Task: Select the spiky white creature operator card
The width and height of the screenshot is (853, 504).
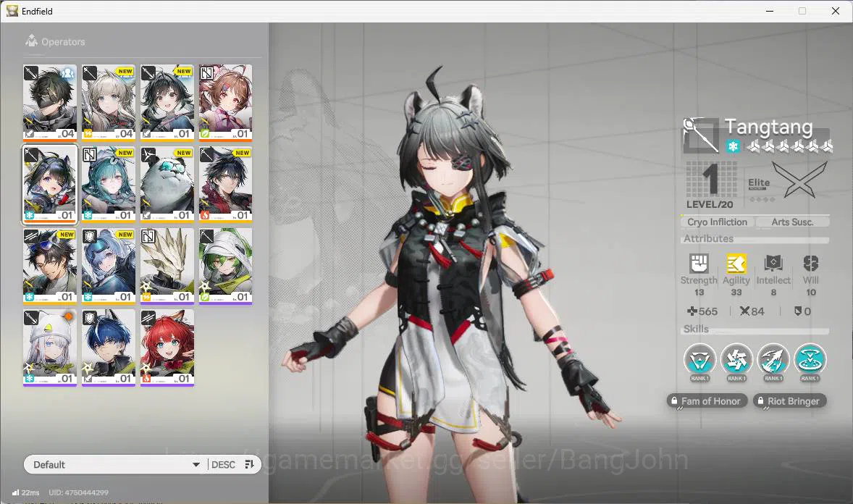Action: pyautogui.click(x=167, y=266)
